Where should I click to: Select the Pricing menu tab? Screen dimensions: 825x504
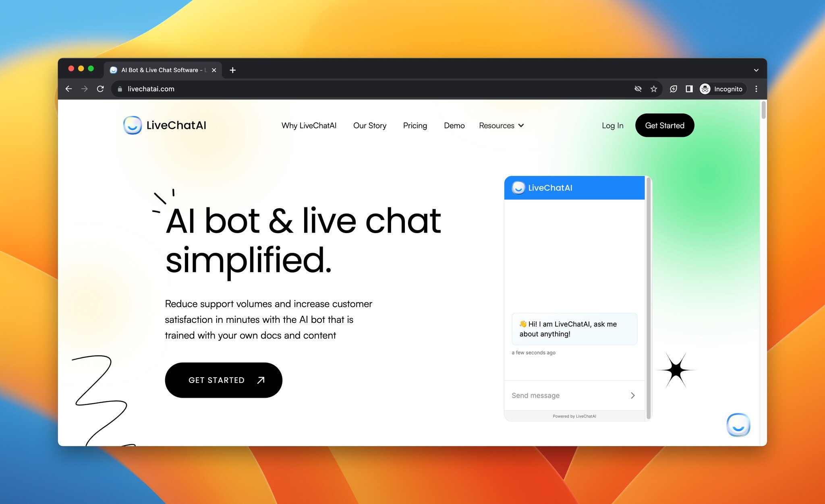[x=415, y=126]
